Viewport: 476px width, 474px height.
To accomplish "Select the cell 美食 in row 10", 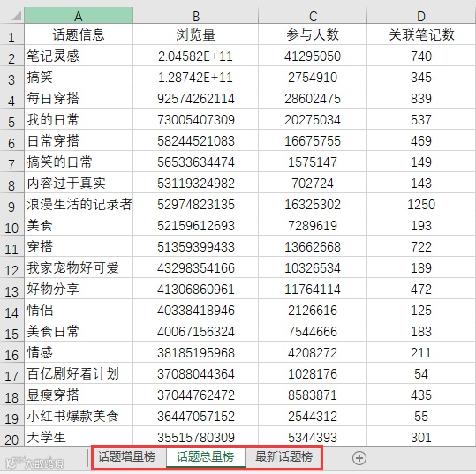I will tap(79, 225).
